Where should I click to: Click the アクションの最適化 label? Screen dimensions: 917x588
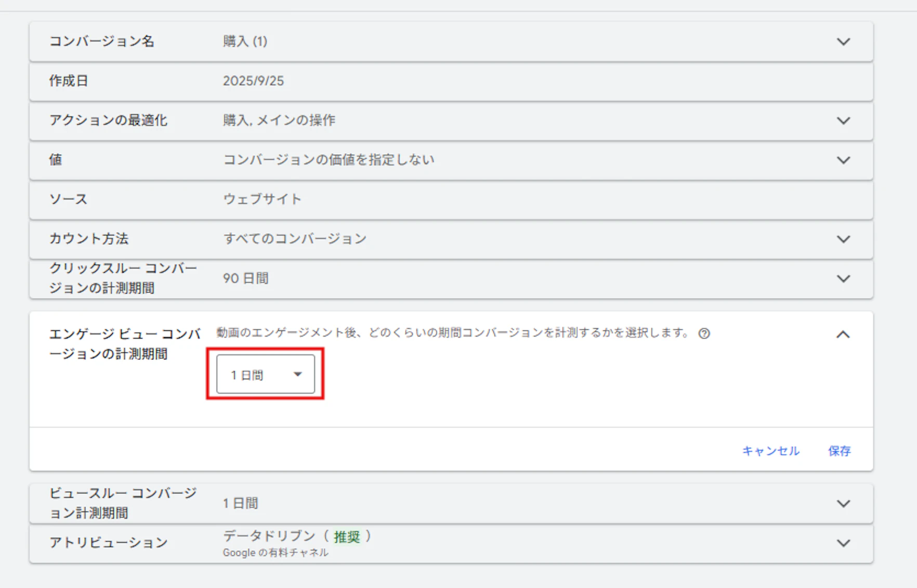(108, 121)
